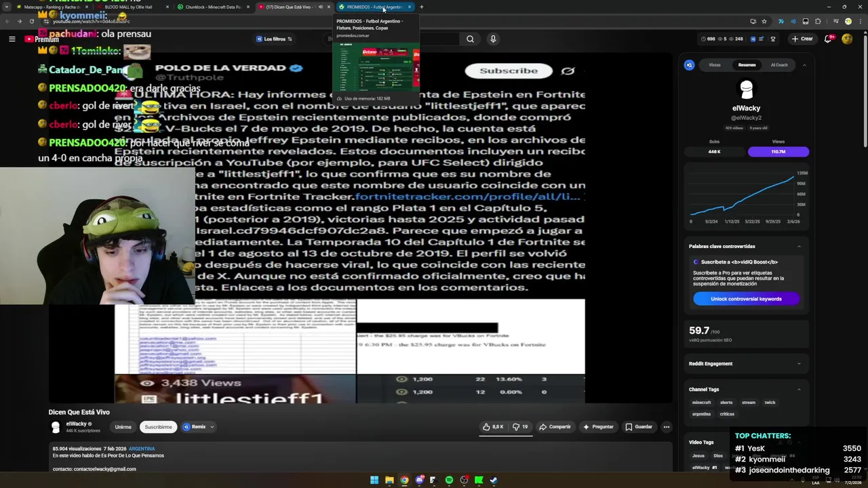Image resolution: width=868 pixels, height=488 pixels.
Task: Click Unlock controversial keywords button
Action: (x=746, y=299)
